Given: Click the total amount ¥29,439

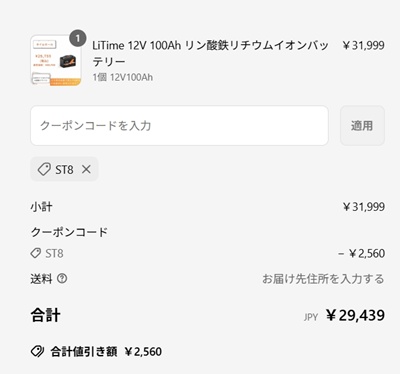Looking at the screenshot, I should (355, 315).
